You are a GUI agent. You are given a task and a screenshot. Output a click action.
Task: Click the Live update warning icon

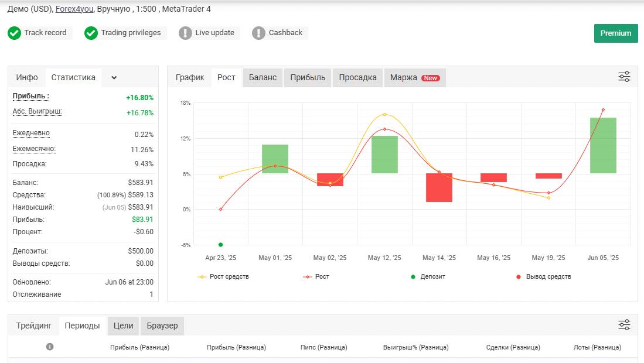coord(185,33)
